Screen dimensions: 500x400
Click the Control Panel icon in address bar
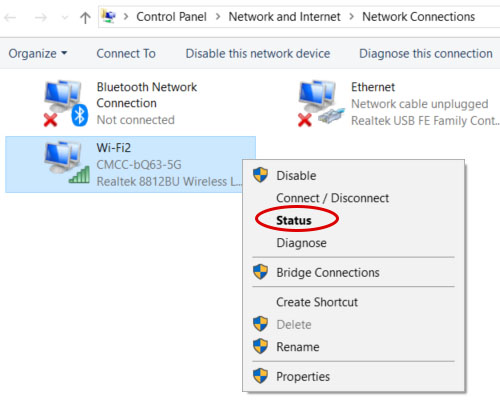coord(109,16)
